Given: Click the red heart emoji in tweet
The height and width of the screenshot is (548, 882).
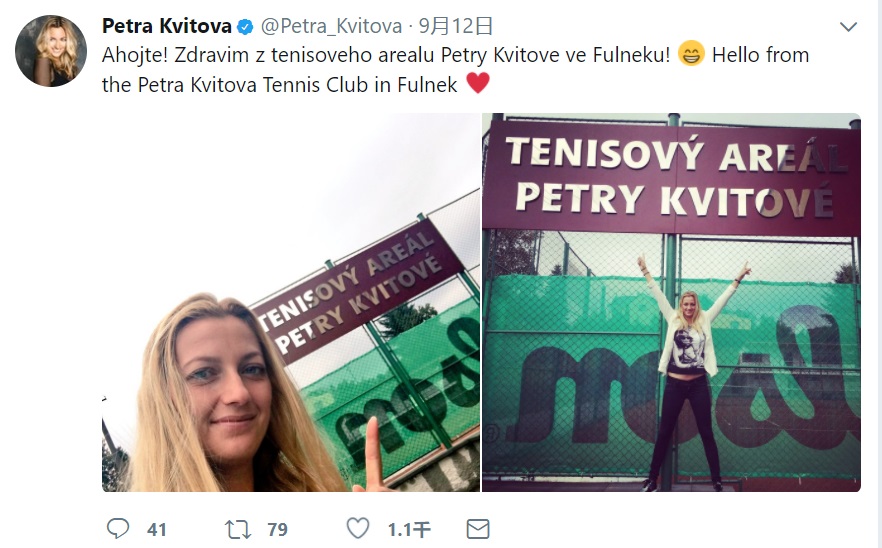Looking at the screenshot, I should [478, 83].
